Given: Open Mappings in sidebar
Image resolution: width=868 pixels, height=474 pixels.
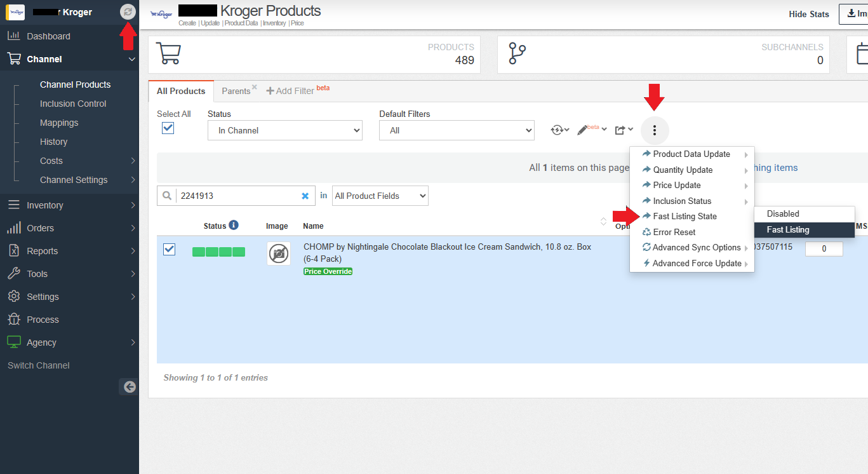Looking at the screenshot, I should tap(59, 123).
